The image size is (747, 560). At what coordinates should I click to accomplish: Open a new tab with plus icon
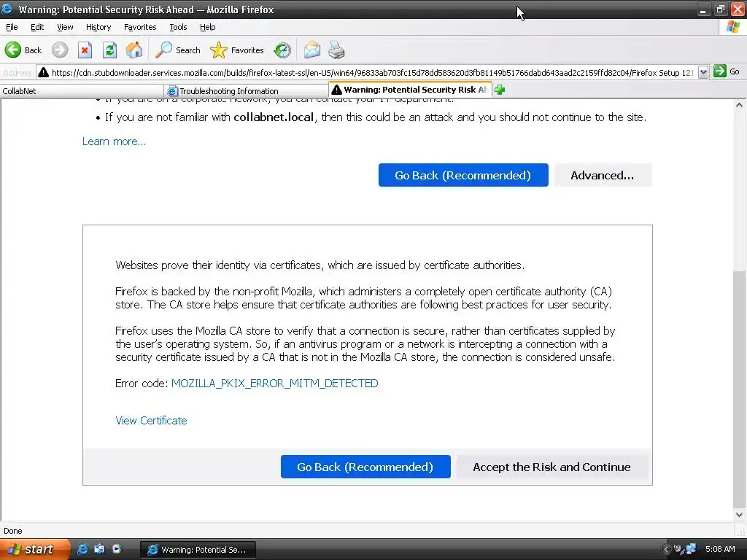click(500, 90)
